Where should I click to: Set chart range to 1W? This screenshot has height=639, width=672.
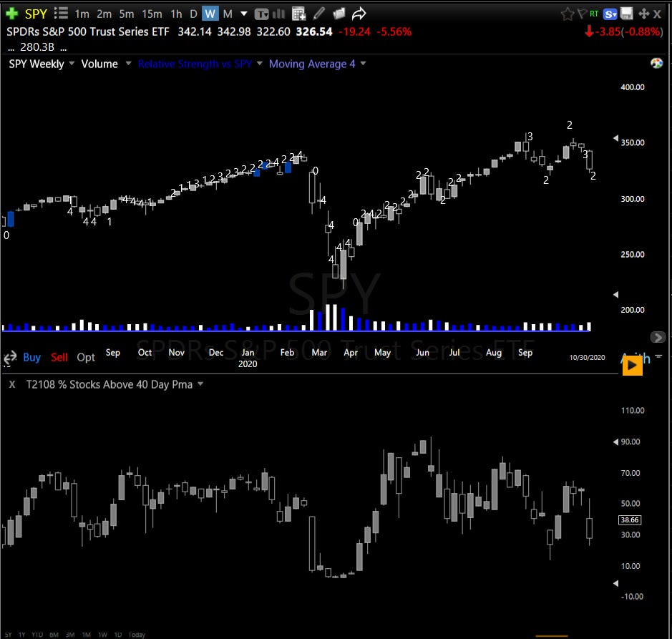click(102, 635)
